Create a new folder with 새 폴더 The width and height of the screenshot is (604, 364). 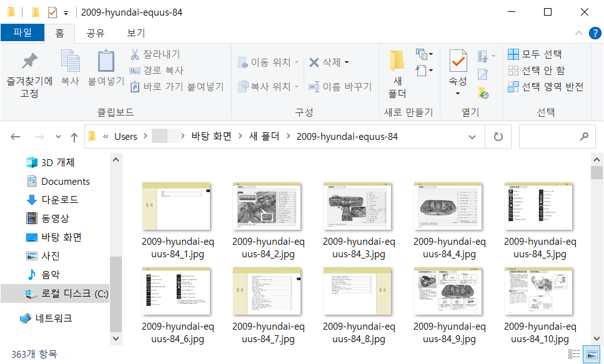click(x=397, y=74)
